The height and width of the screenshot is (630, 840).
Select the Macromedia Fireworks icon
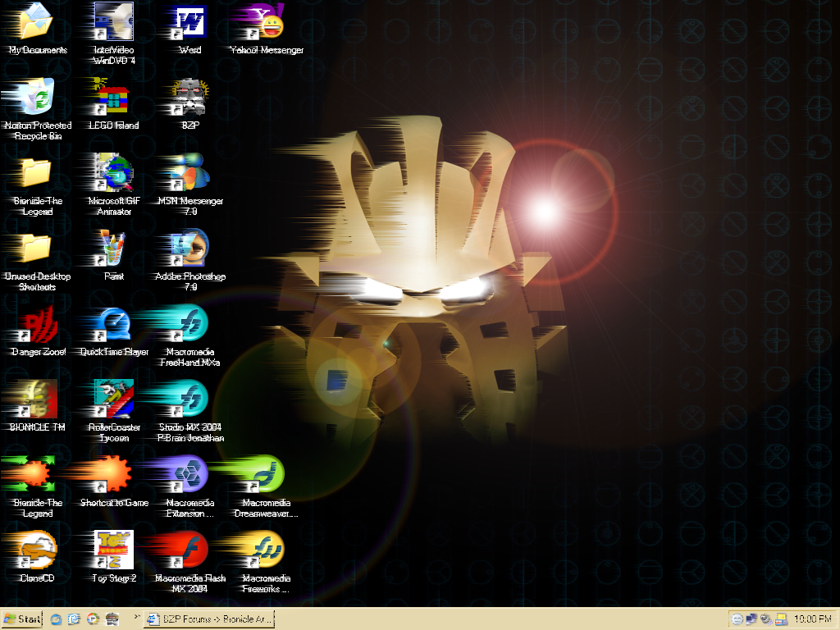[x=266, y=551]
